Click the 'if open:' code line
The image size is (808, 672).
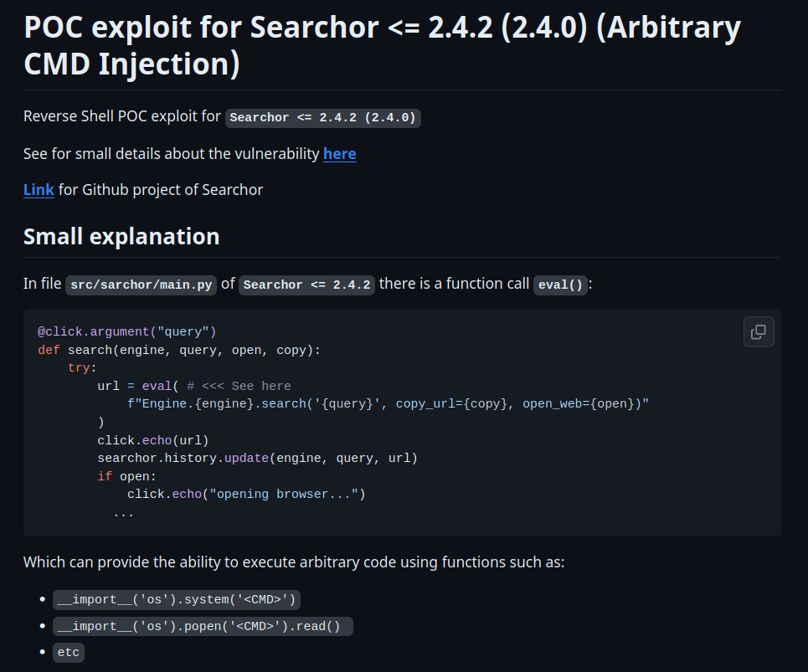click(x=126, y=477)
